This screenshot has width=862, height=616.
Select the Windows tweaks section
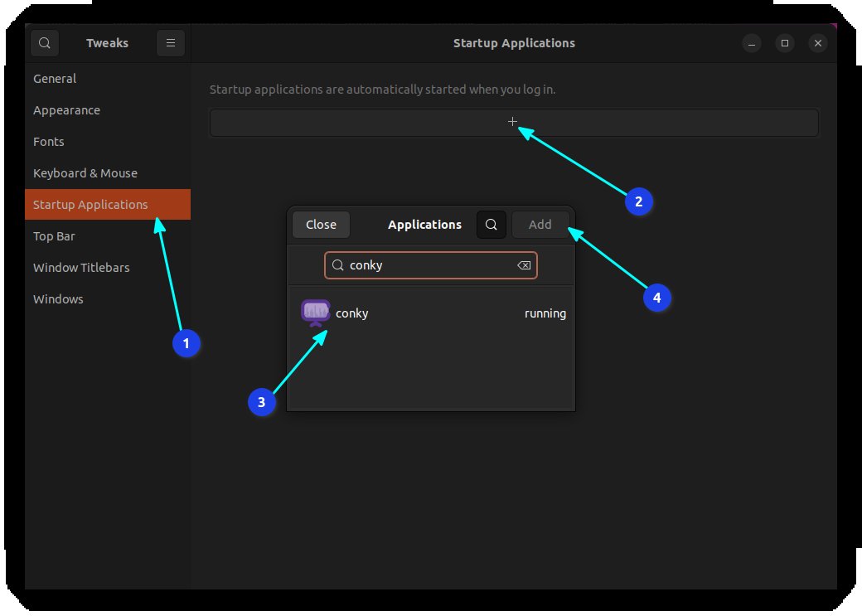pos(58,298)
